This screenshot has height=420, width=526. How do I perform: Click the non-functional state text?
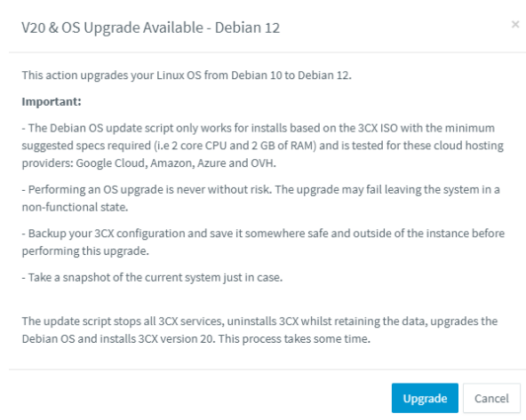75,207
